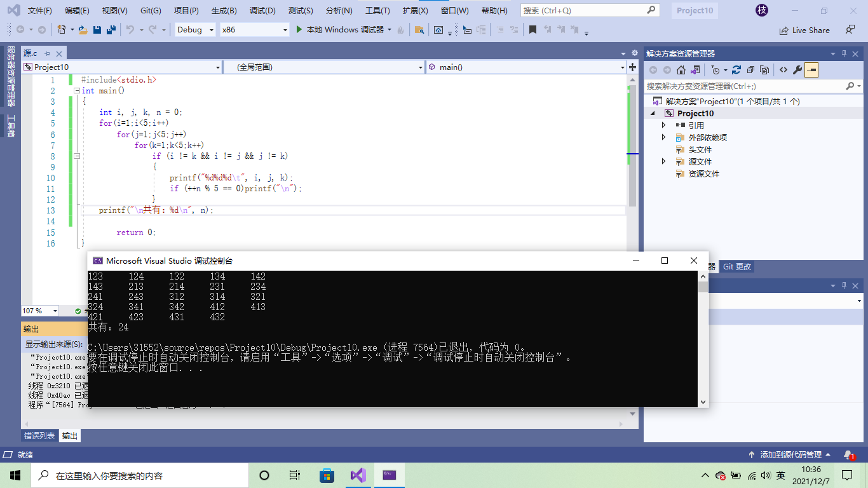Click the Navigate Backward arrow in main toolbar
The width and height of the screenshot is (868, 488).
(20, 30)
